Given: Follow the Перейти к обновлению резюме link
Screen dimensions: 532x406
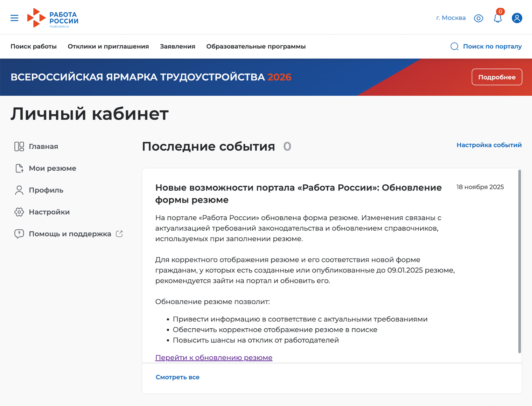Looking at the screenshot, I should [214, 357].
